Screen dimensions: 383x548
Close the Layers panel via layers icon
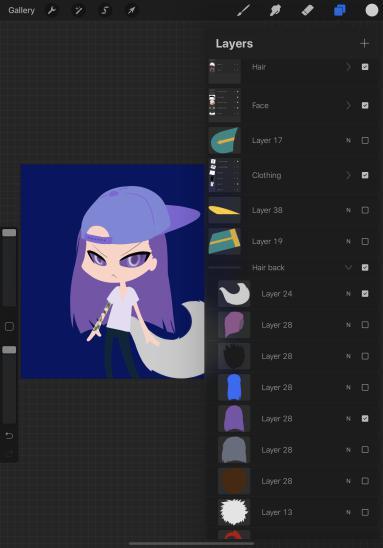[340, 10]
